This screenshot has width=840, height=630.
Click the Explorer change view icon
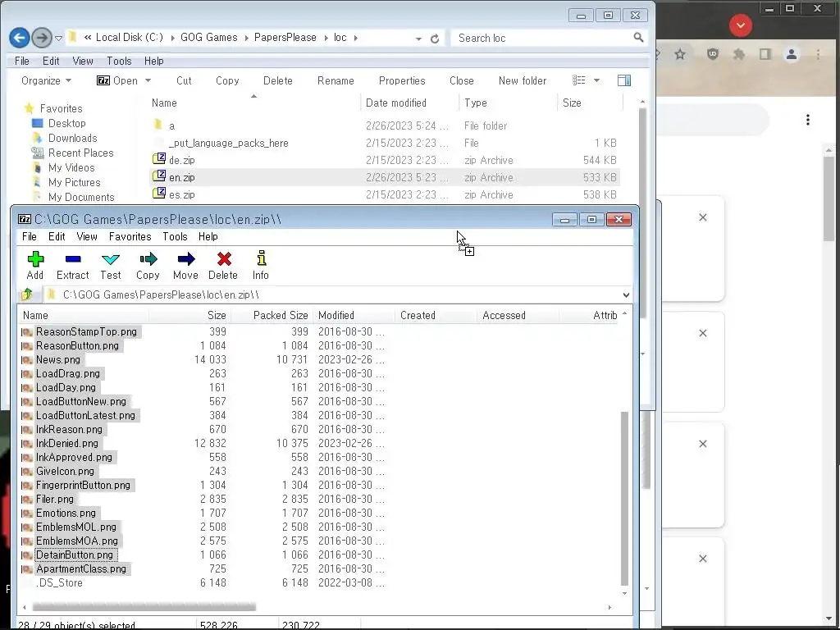click(579, 80)
